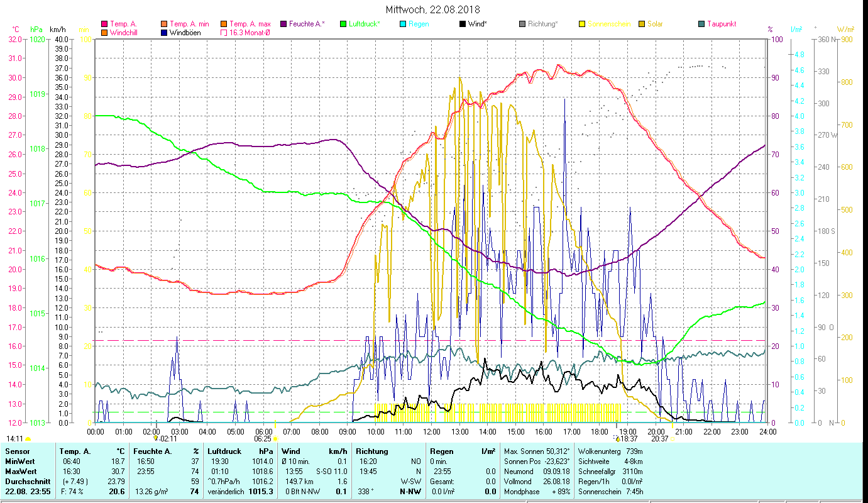868x503 pixels.
Task: Click the yellow Sonnenschein legend swatch
Action: click(x=582, y=24)
